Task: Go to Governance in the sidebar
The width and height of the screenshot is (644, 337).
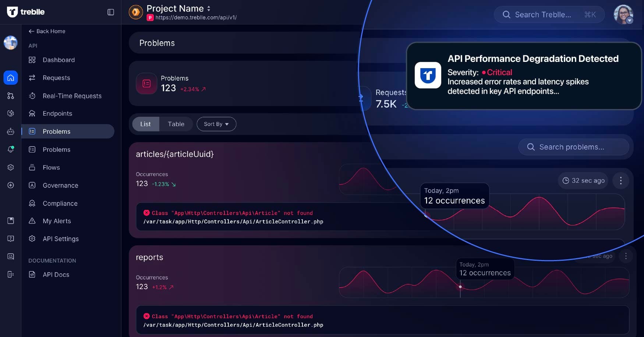Action: (x=60, y=185)
